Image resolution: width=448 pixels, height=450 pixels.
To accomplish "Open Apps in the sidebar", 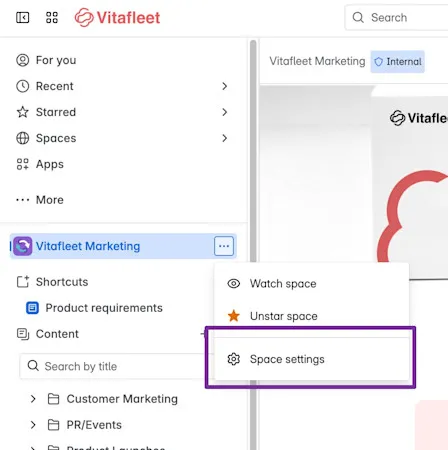I will 40,164.
